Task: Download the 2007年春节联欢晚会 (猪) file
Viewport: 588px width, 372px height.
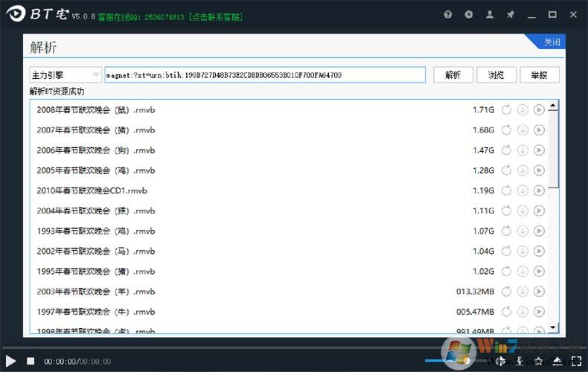Action: pos(523,130)
